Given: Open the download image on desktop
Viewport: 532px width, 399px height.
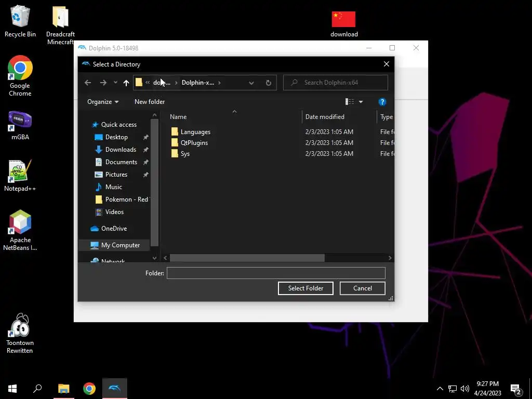Looking at the screenshot, I should click(x=344, y=24).
